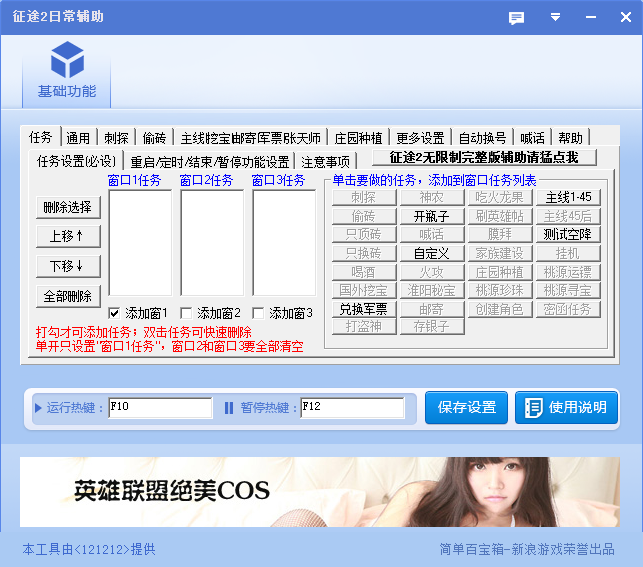Screen dimensions: 643x567
Task: Click the 邮寄 task button
Action: 432,309
